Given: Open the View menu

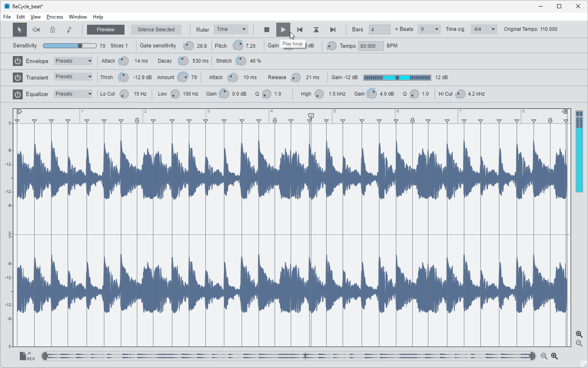Looking at the screenshot, I should tap(35, 17).
